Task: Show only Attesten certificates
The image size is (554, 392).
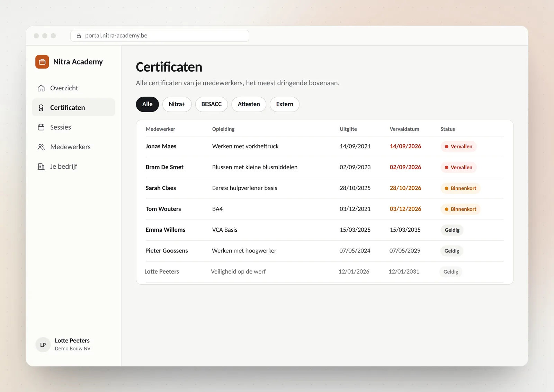Action: pyautogui.click(x=249, y=104)
